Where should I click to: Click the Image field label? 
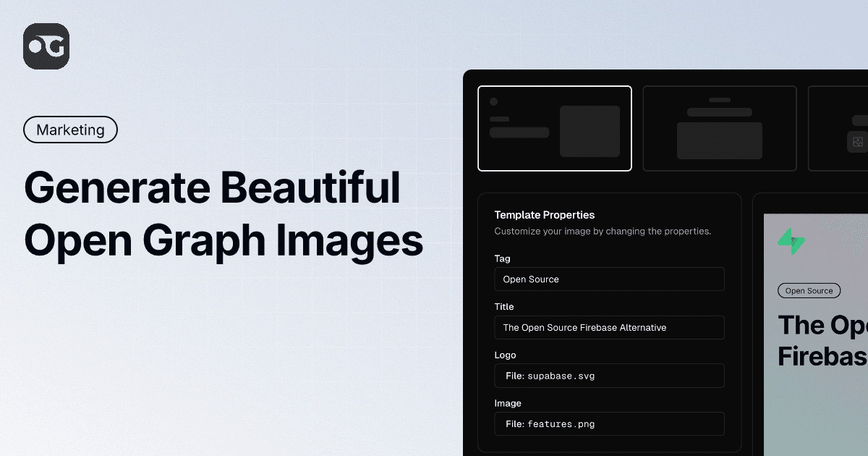click(x=508, y=403)
